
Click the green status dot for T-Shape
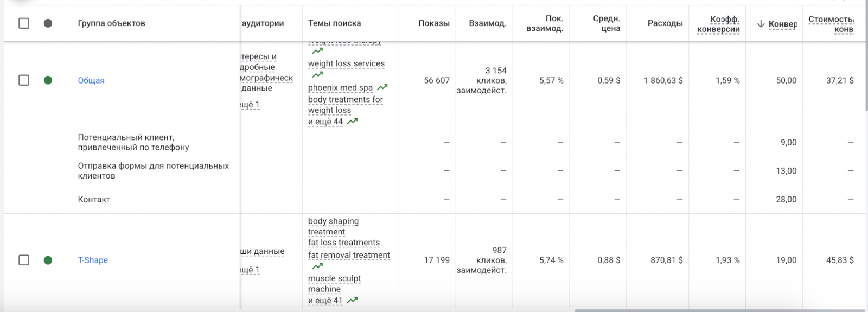pos(48,260)
